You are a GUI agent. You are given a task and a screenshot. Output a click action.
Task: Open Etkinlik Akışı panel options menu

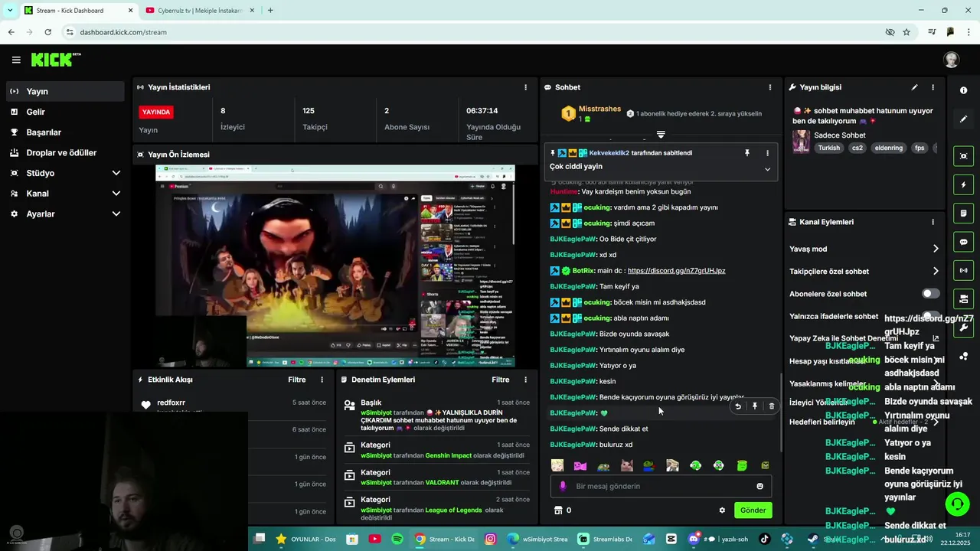coord(322,380)
